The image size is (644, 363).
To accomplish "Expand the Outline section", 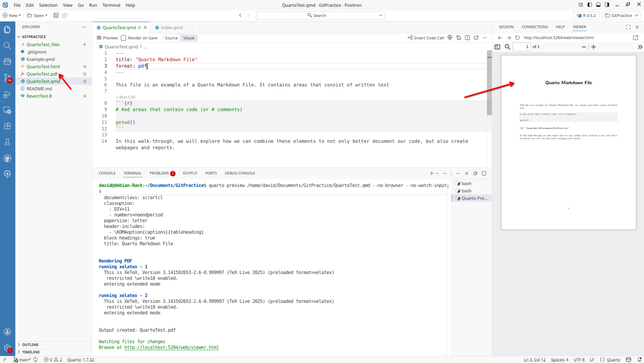I will (30, 345).
